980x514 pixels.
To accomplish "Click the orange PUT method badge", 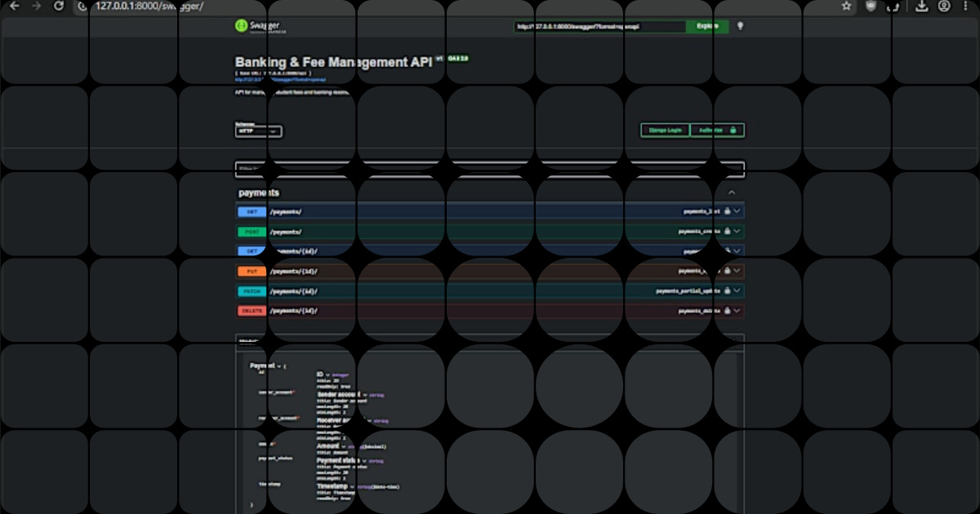I will click(252, 271).
